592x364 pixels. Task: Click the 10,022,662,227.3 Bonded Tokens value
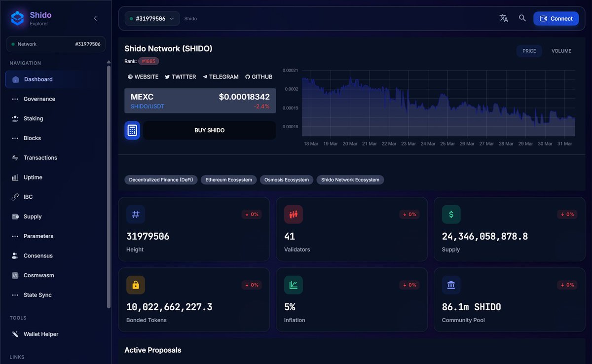(169, 307)
